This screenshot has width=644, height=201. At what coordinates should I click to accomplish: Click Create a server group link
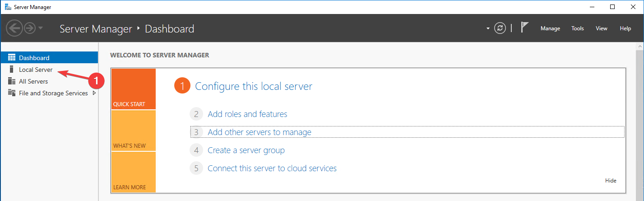point(246,150)
